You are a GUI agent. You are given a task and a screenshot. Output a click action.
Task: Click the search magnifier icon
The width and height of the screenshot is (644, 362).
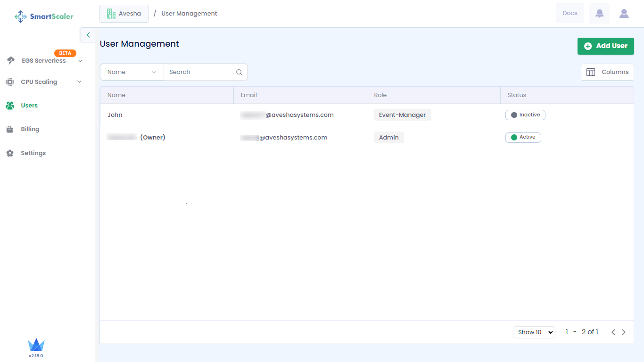239,72
